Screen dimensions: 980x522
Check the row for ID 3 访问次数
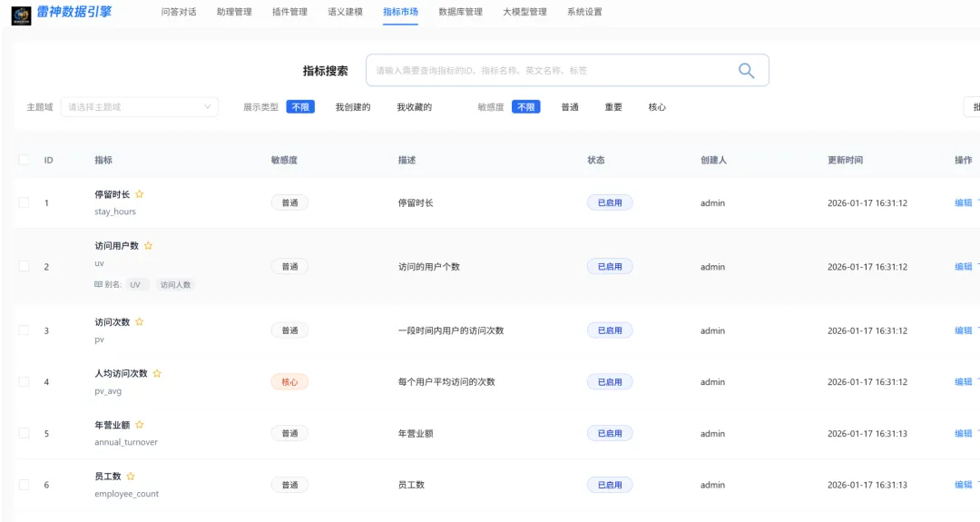24,330
